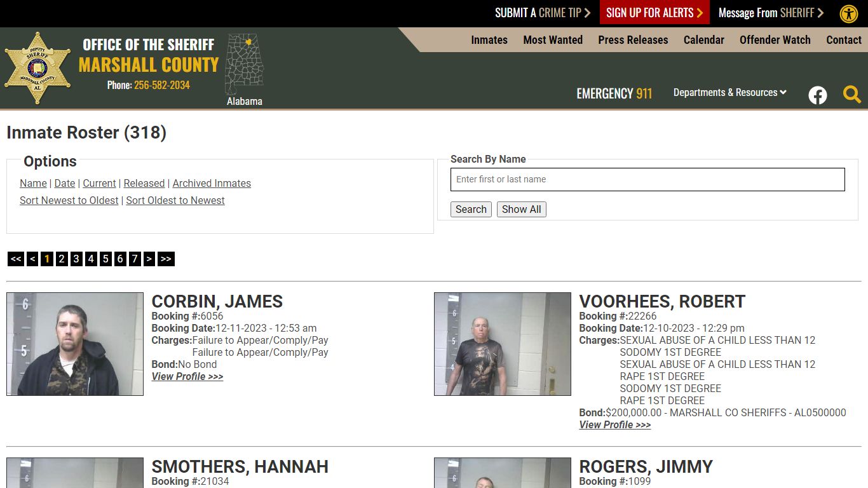868x488 pixels.
Task: Click the ROGERS, JIMMY name heading
Action: tap(646, 466)
